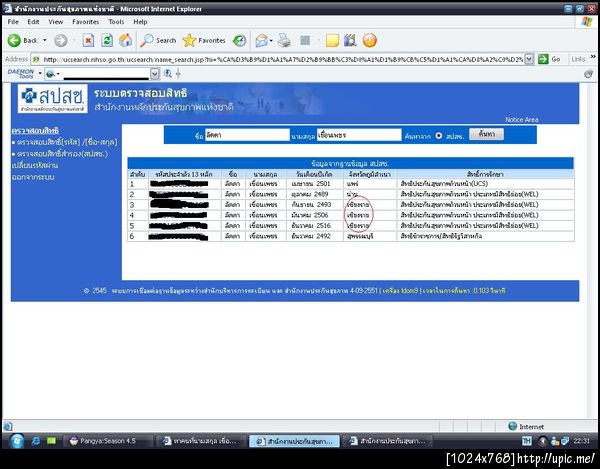
Task: Click the logout sidebar link
Action: pyautogui.click(x=33, y=177)
